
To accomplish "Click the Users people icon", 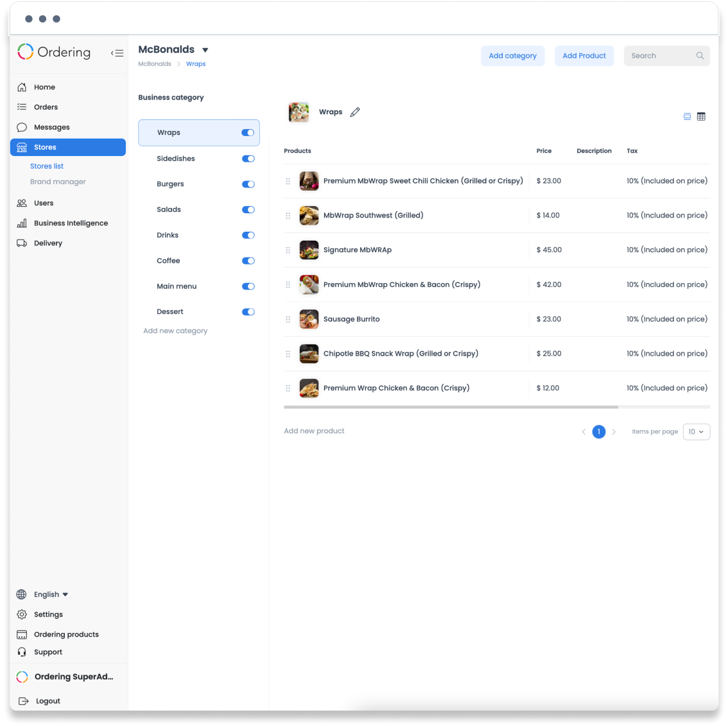I will click(x=22, y=203).
